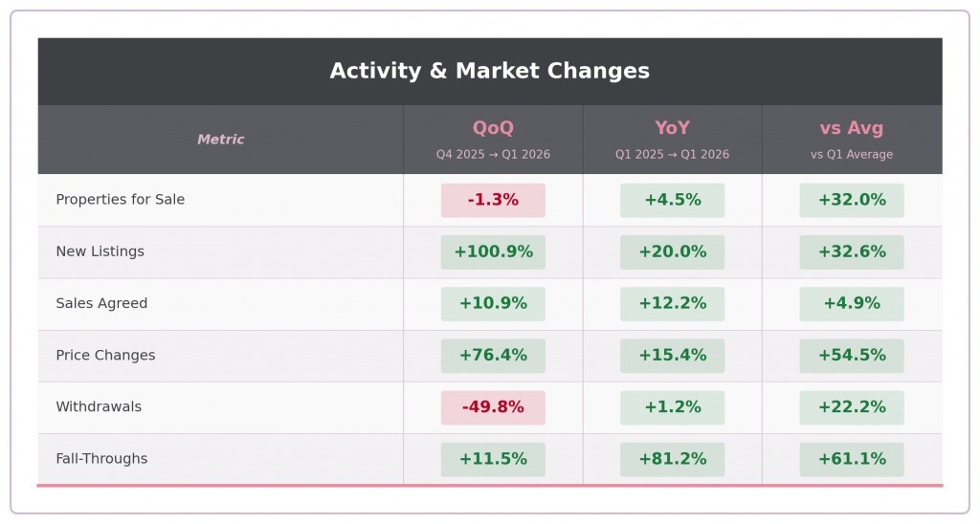This screenshot has width=980, height=524.
Task: Select the Properties for Sale row label
Action: pyautogui.click(x=121, y=200)
